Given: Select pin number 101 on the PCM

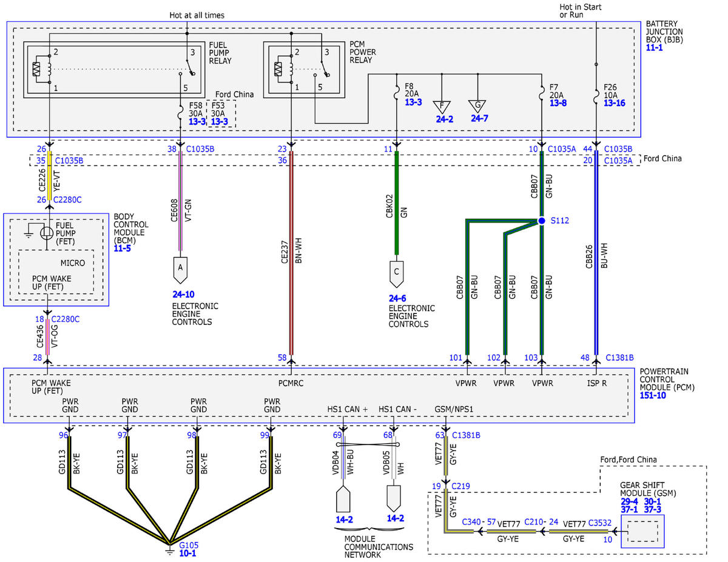Looking at the screenshot, I should pyautogui.click(x=456, y=358).
